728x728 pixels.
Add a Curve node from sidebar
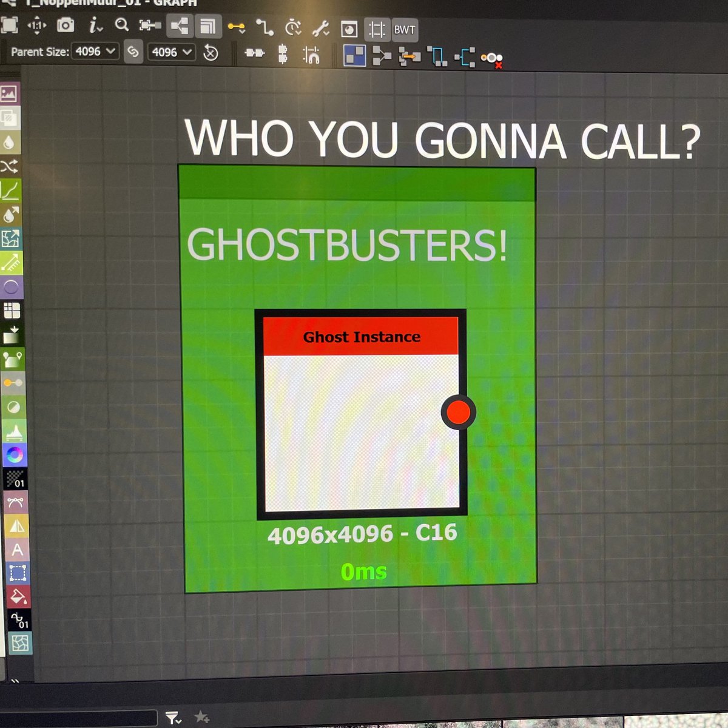point(10,190)
